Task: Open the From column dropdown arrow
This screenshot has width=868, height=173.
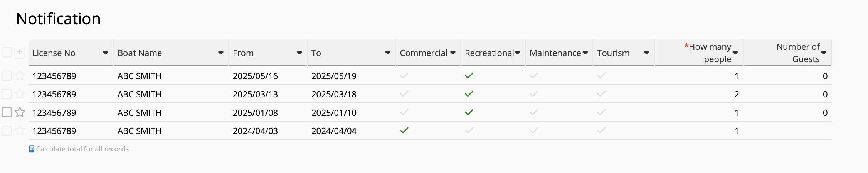Action: 299,53
